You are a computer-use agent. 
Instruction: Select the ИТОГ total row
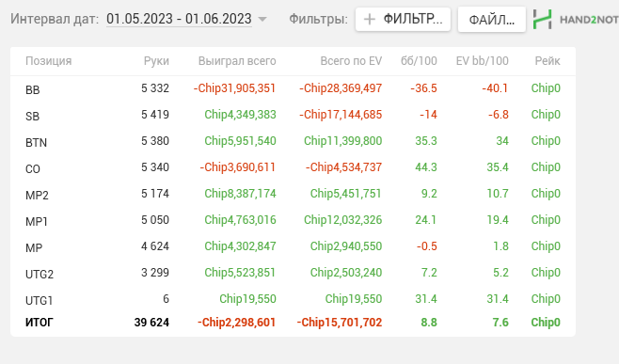pos(293,323)
